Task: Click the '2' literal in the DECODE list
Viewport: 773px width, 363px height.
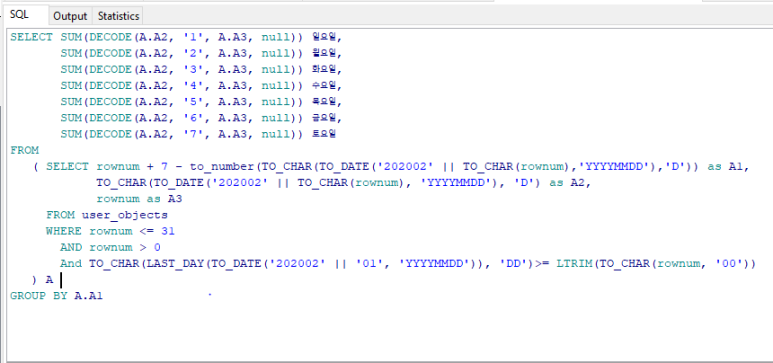Action: tap(193, 53)
